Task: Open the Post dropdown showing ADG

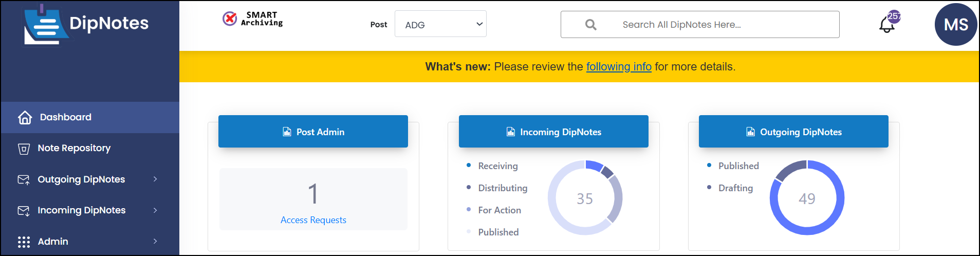Action: pyautogui.click(x=440, y=24)
